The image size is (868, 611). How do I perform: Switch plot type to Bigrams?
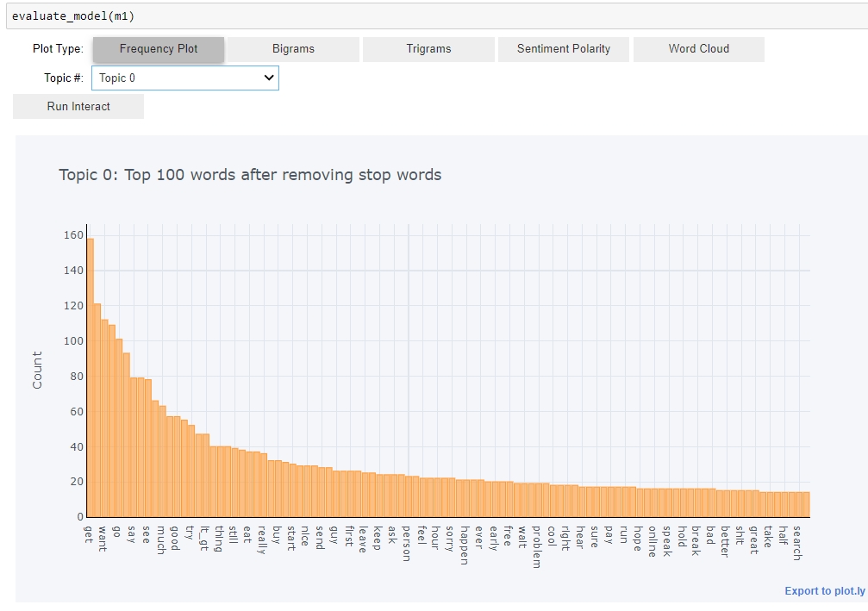[x=293, y=49]
